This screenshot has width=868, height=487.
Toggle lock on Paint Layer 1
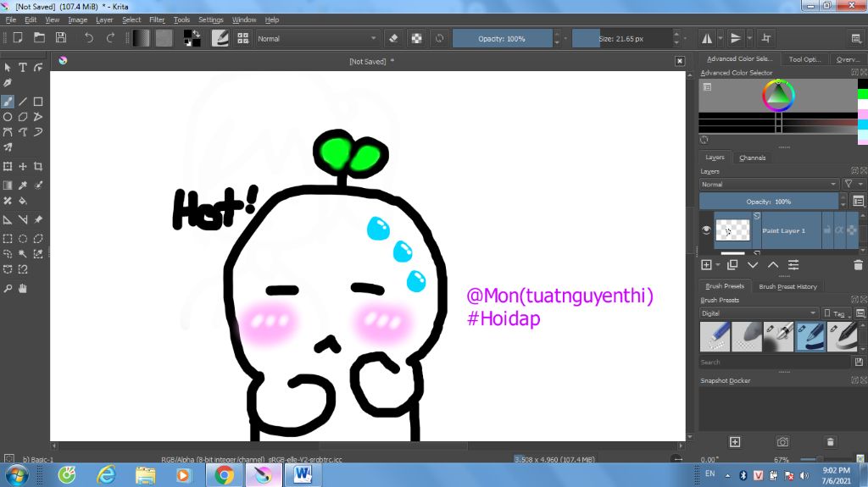tap(827, 230)
